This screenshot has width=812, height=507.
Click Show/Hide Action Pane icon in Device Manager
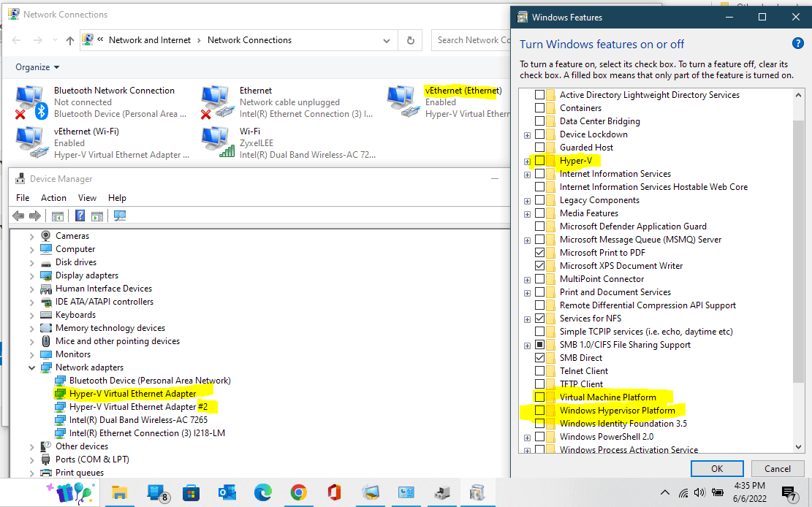(x=96, y=216)
